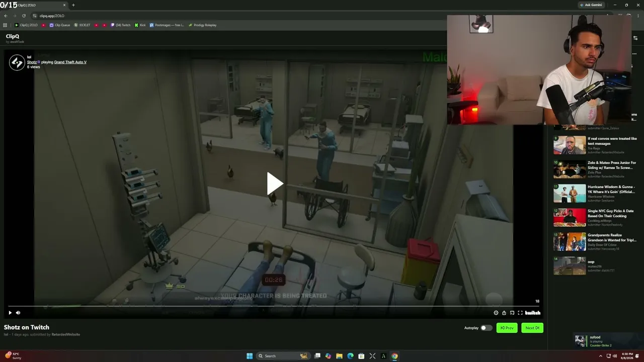Open the network icon in the system tray
Image resolution: width=644 pixels, height=362 pixels.
[609, 356]
